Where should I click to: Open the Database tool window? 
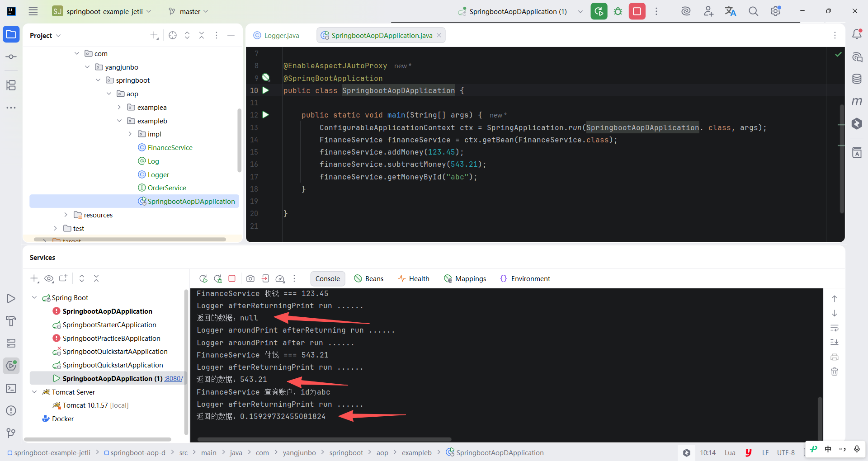857,79
